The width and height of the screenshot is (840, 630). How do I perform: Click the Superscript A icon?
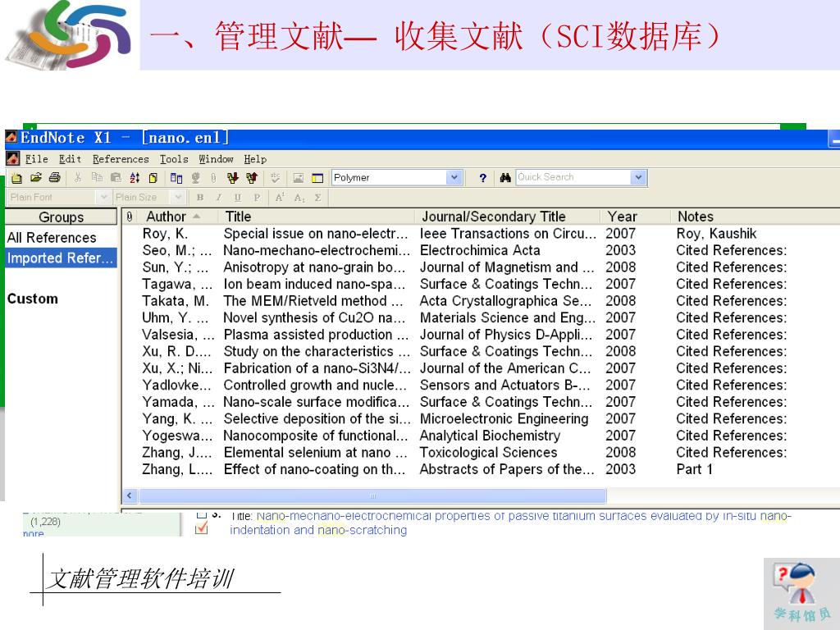(280, 198)
